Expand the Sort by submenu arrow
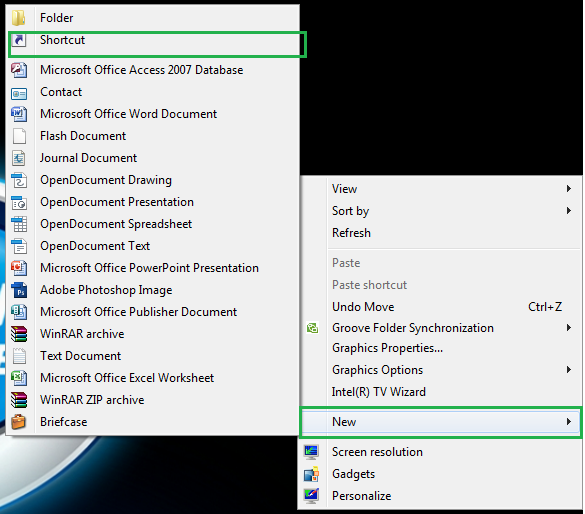585x514 pixels. [569, 211]
